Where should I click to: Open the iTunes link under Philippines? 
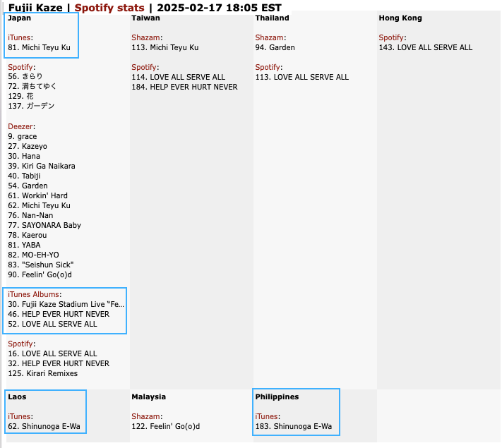[x=266, y=416]
